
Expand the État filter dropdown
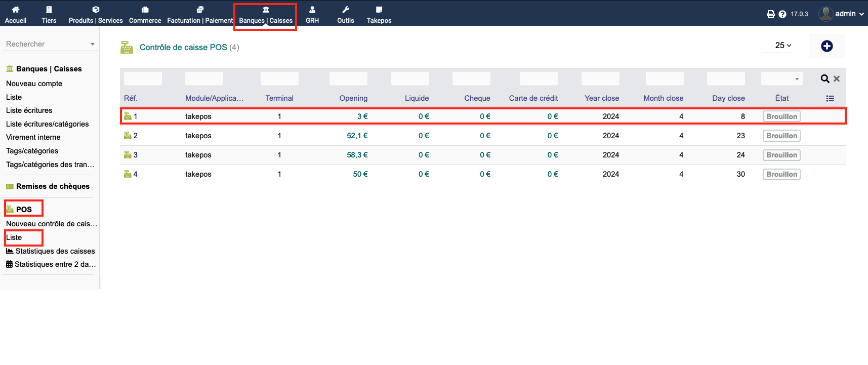(x=782, y=79)
